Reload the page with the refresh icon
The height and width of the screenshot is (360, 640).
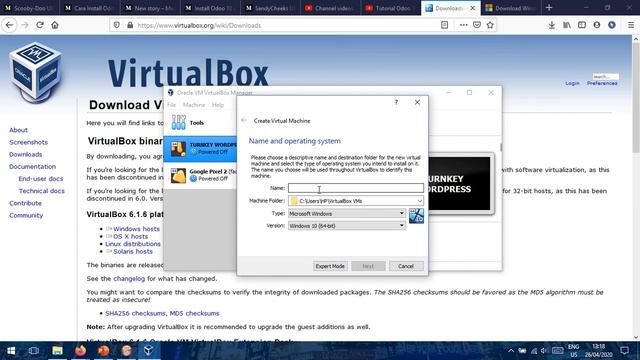click(40, 25)
